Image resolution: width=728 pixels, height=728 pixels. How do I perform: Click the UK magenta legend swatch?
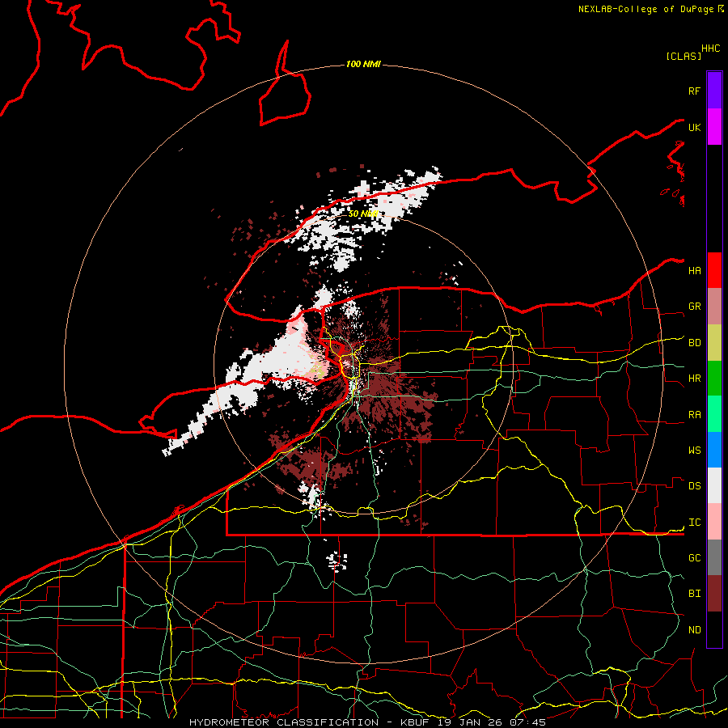tap(714, 127)
